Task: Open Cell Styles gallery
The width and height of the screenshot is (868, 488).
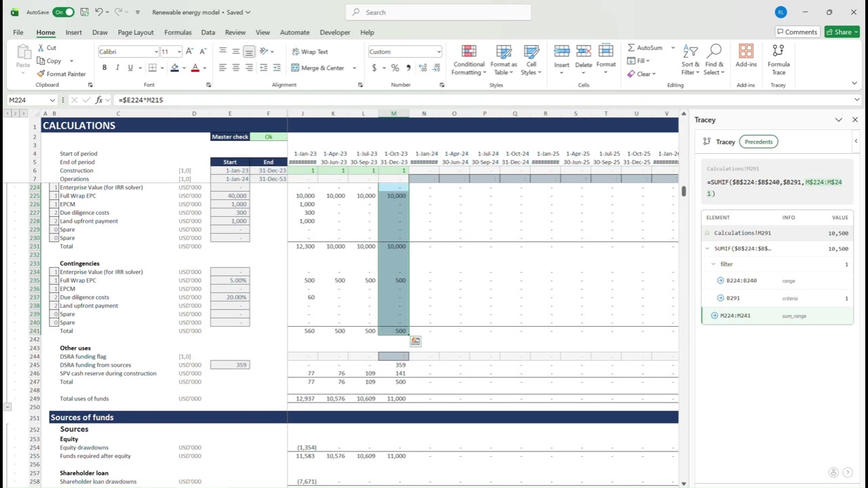Action: point(531,60)
